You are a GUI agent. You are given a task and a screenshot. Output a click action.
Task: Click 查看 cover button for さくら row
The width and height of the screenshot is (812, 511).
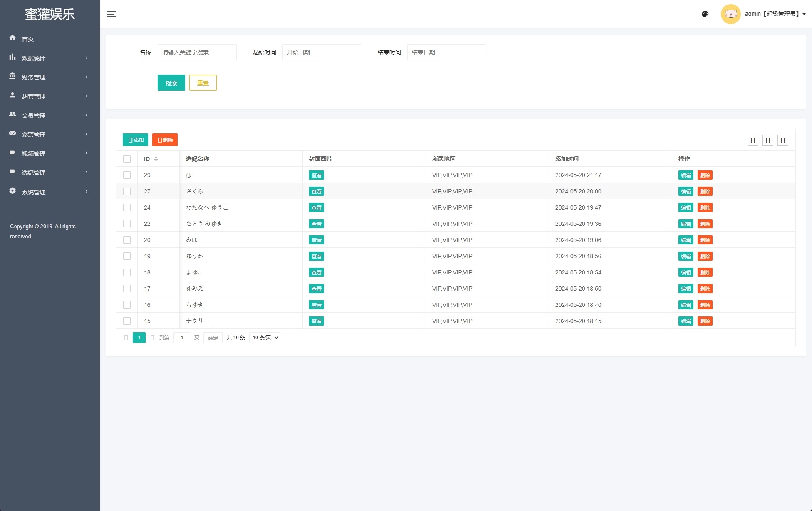click(316, 191)
